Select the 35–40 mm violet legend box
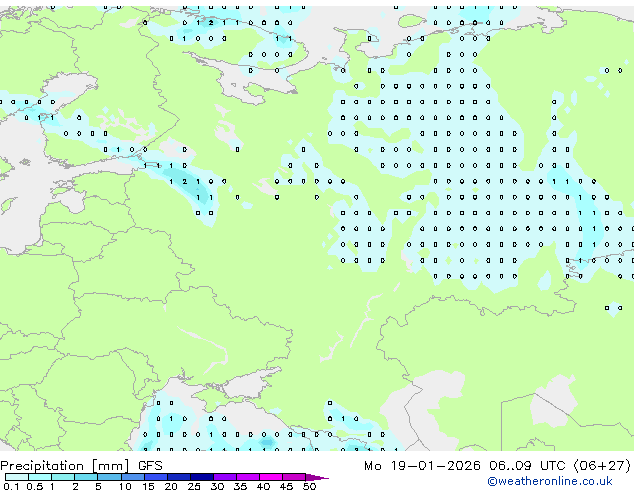 click(248, 477)
